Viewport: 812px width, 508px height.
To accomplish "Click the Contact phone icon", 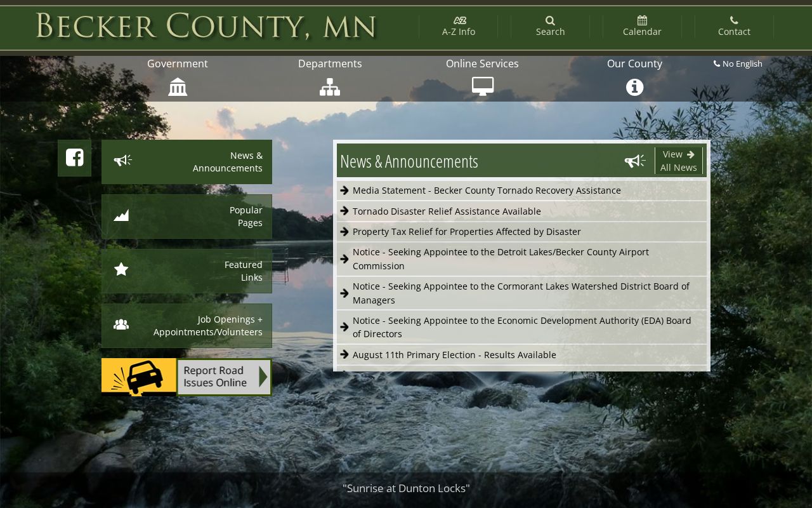I will [734, 20].
